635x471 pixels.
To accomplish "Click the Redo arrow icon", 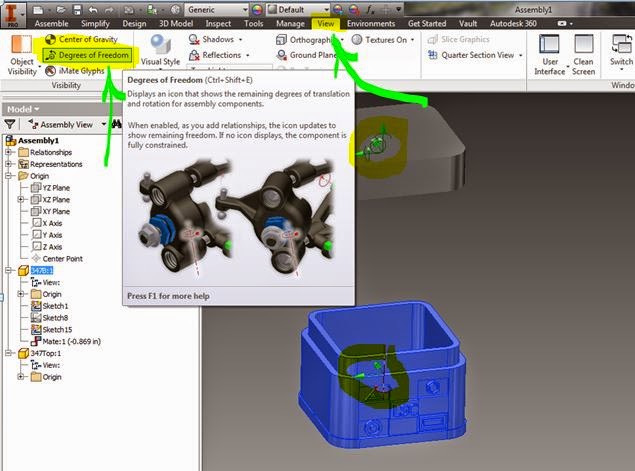I will point(109,9).
